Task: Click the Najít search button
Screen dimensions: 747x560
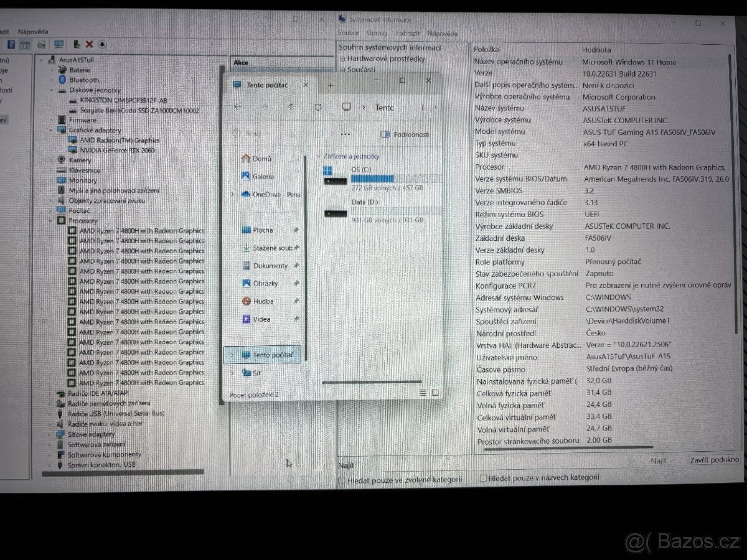Action: (x=658, y=460)
